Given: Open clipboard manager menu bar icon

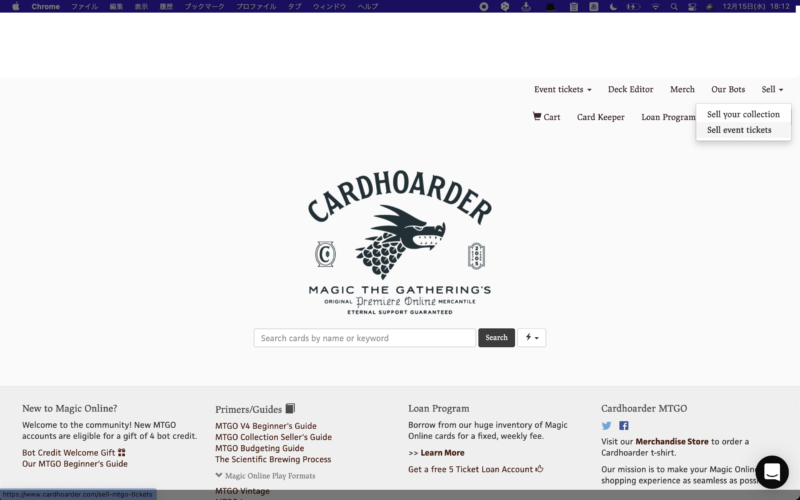Looking at the screenshot, I should pyautogui.click(x=573, y=7).
